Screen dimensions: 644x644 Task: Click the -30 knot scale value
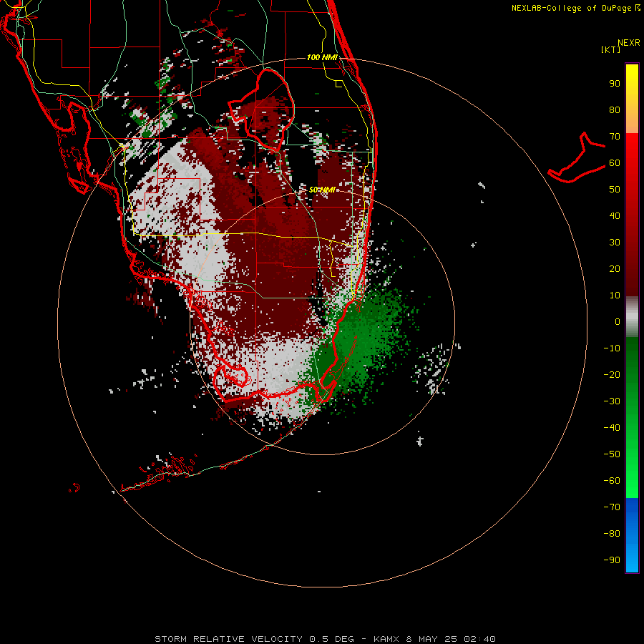(612, 401)
